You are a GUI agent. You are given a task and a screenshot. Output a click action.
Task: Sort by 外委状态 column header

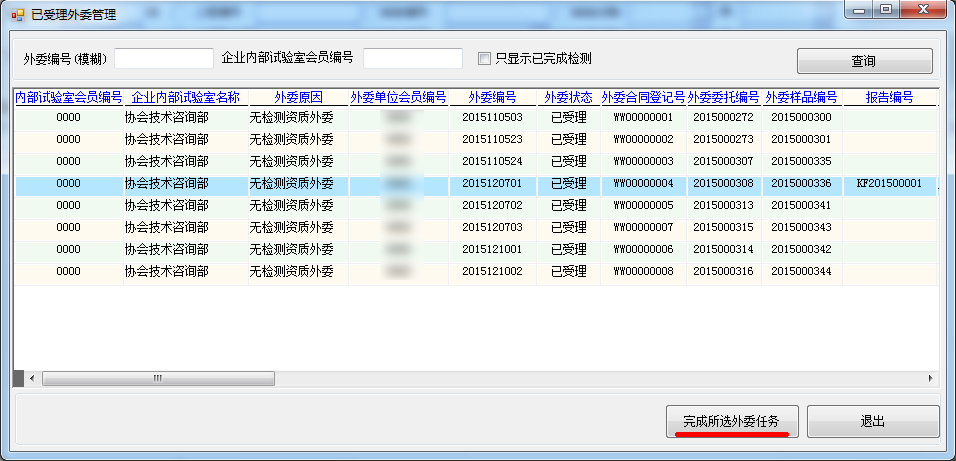click(568, 97)
